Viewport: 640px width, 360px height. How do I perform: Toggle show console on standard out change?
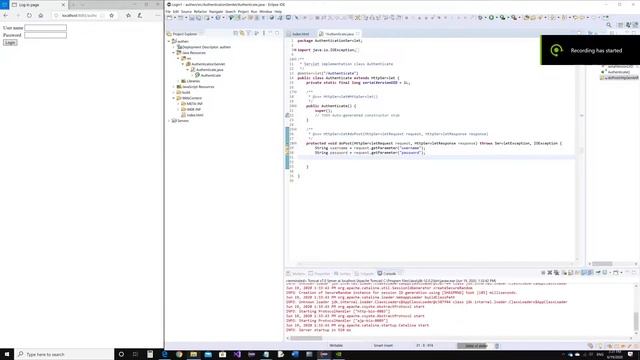pyautogui.click(x=584, y=273)
